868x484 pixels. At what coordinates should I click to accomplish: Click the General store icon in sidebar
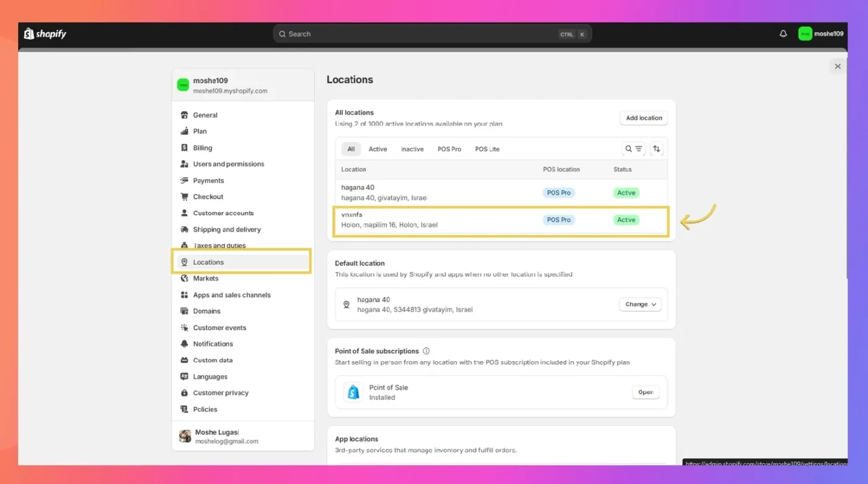point(184,115)
